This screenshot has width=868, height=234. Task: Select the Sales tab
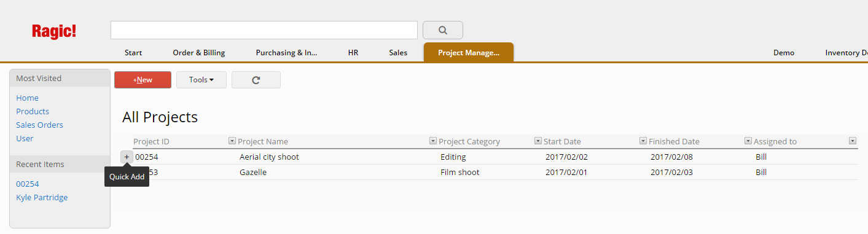(x=398, y=53)
